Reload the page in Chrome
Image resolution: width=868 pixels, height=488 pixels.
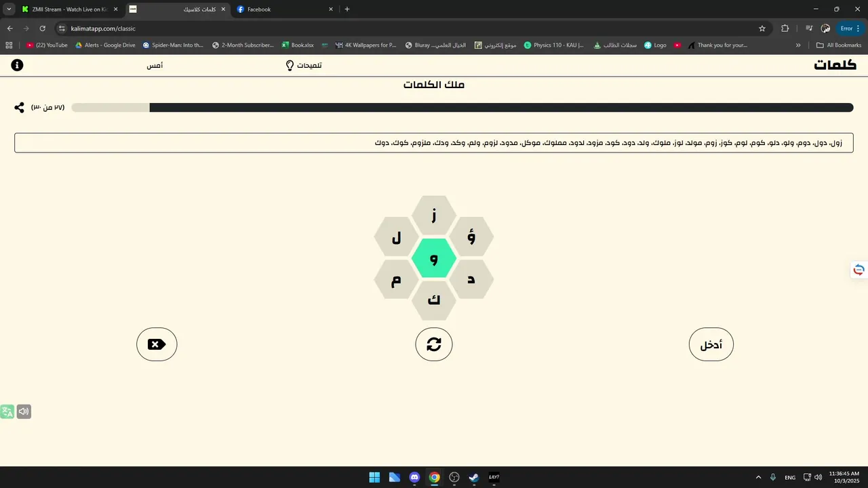click(42, 28)
